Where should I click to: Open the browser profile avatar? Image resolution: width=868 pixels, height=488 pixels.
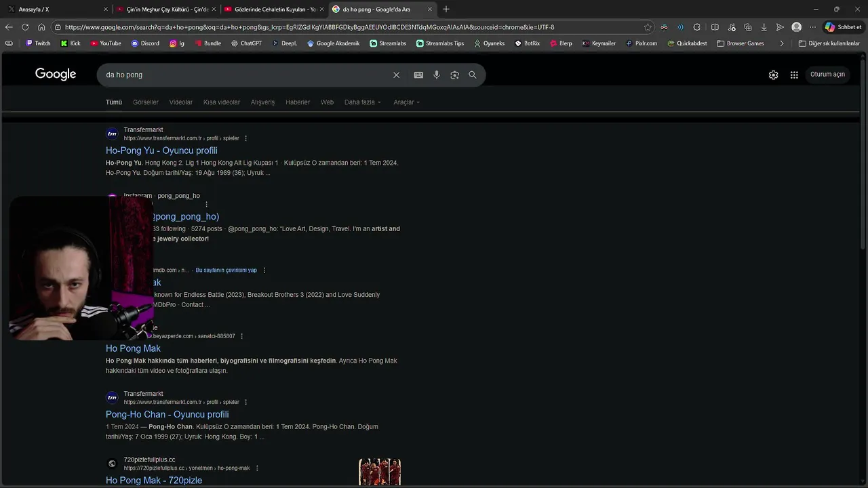click(796, 27)
